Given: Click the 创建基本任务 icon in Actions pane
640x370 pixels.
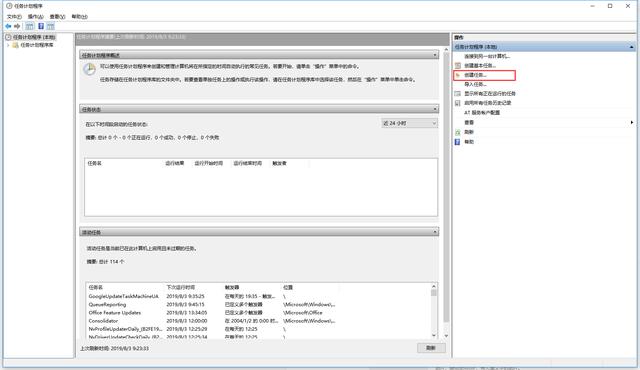Looking at the screenshot, I should click(x=458, y=65).
